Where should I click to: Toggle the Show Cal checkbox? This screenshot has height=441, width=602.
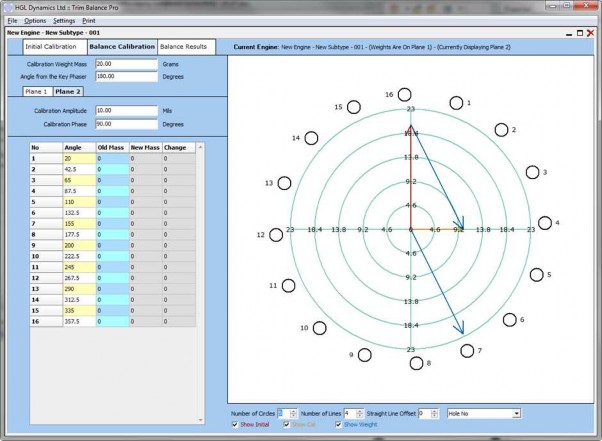tap(287, 425)
